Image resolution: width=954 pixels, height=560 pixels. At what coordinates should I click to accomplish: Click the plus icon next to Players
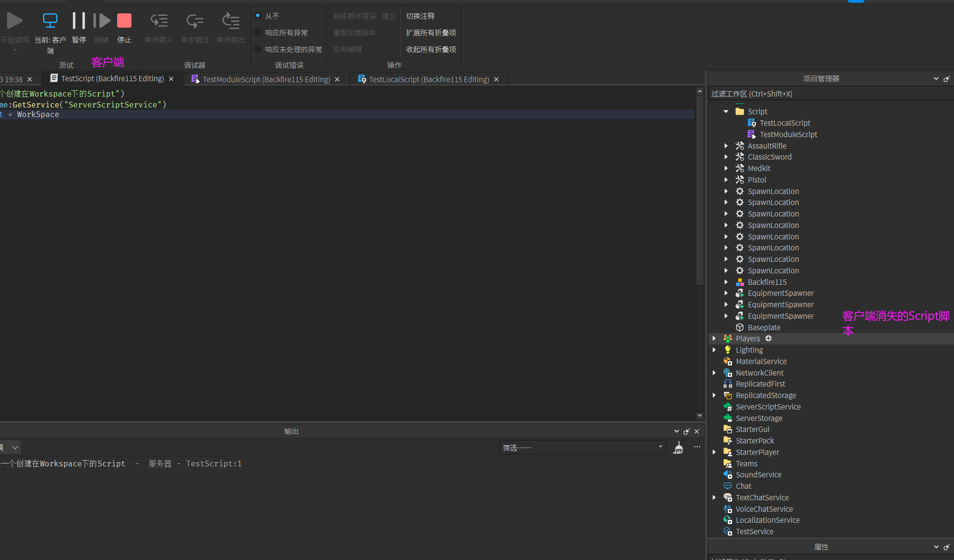pos(768,338)
